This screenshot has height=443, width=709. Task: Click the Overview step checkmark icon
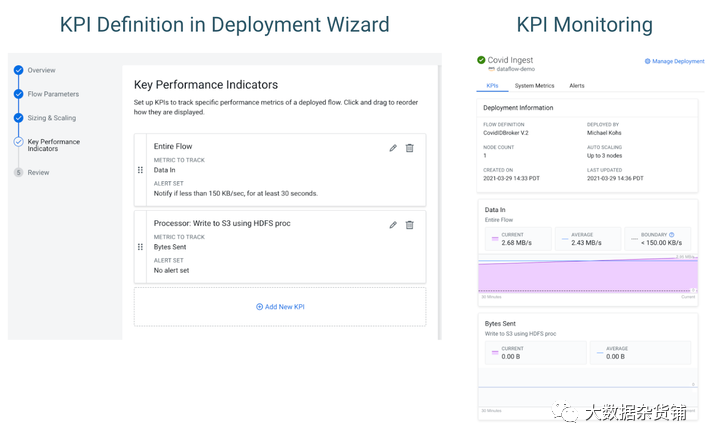pyautogui.click(x=19, y=70)
